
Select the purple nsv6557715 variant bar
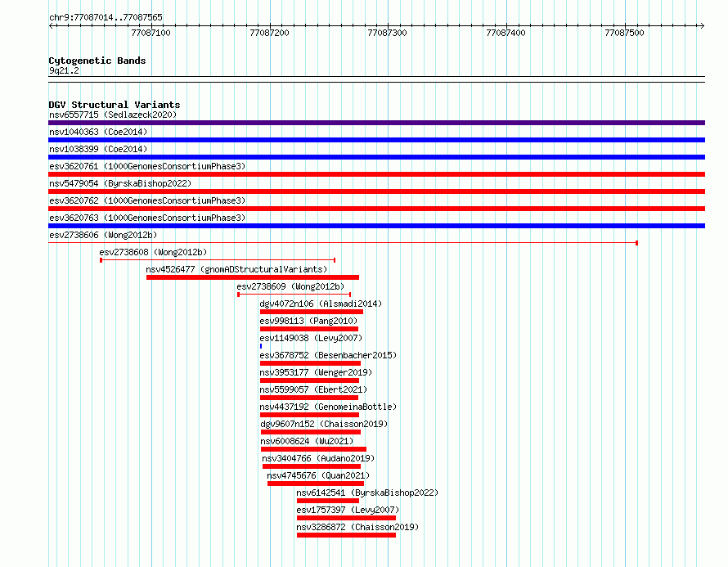click(376, 123)
